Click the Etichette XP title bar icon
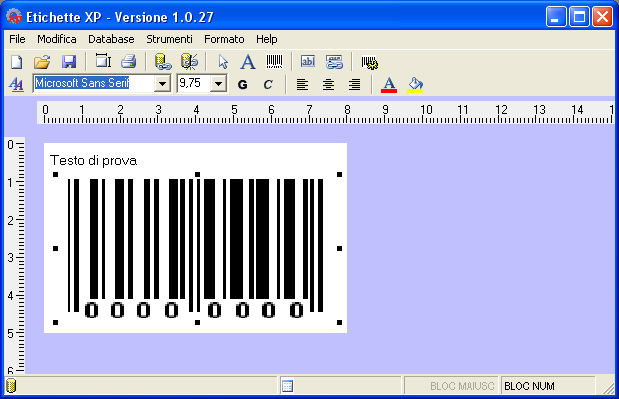This screenshot has height=399, width=619. [14, 17]
